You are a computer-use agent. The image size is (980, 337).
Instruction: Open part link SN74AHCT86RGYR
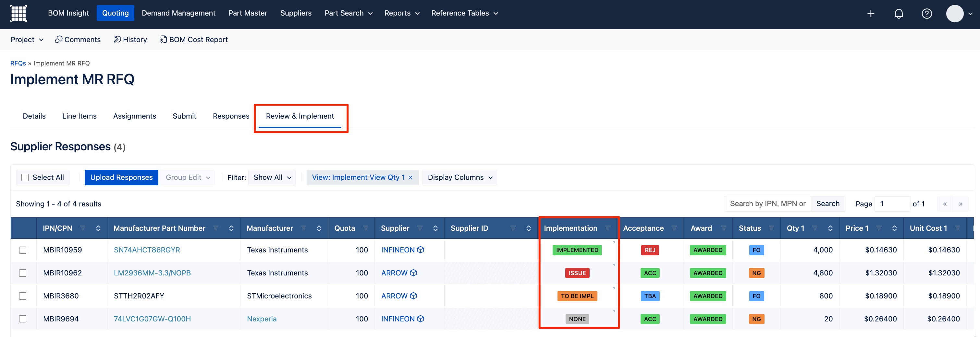[147, 250]
